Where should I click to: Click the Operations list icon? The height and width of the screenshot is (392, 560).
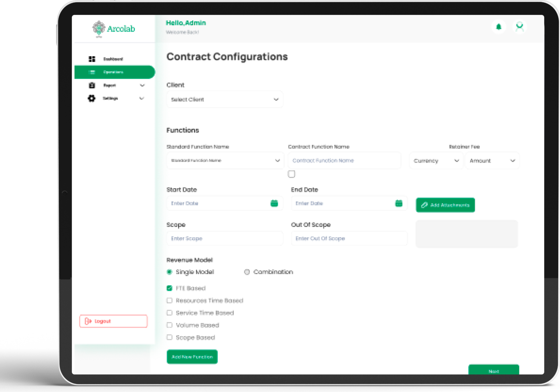coord(92,72)
